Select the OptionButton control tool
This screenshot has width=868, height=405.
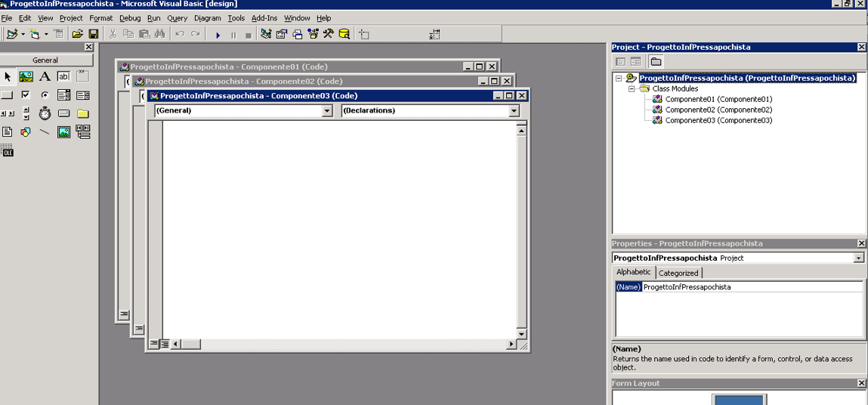(x=45, y=95)
